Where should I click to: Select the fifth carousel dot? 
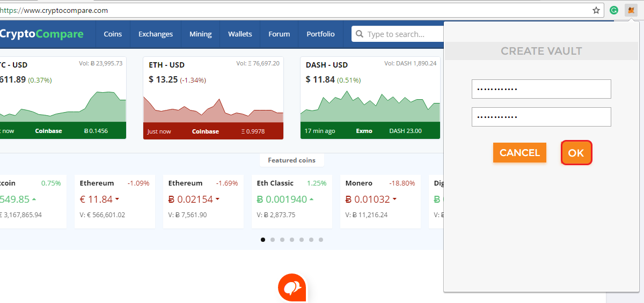tap(302, 240)
